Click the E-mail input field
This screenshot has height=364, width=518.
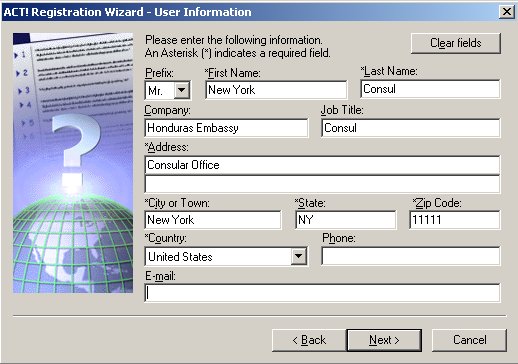[322, 293]
